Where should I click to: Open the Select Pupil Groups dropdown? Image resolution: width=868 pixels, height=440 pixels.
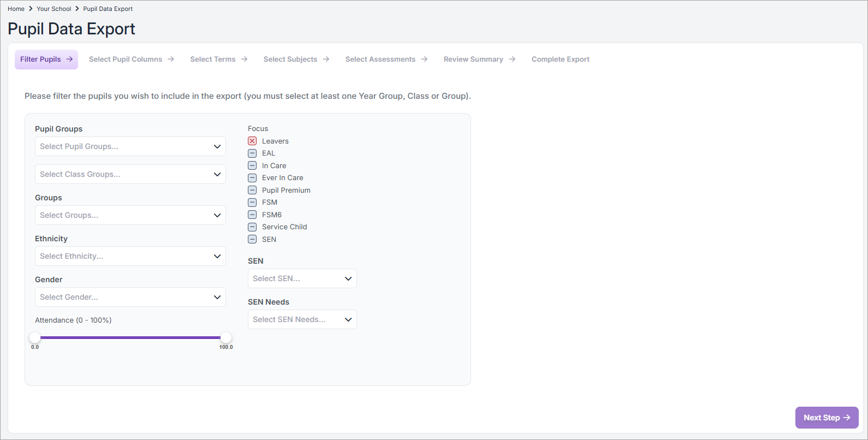[x=130, y=146]
